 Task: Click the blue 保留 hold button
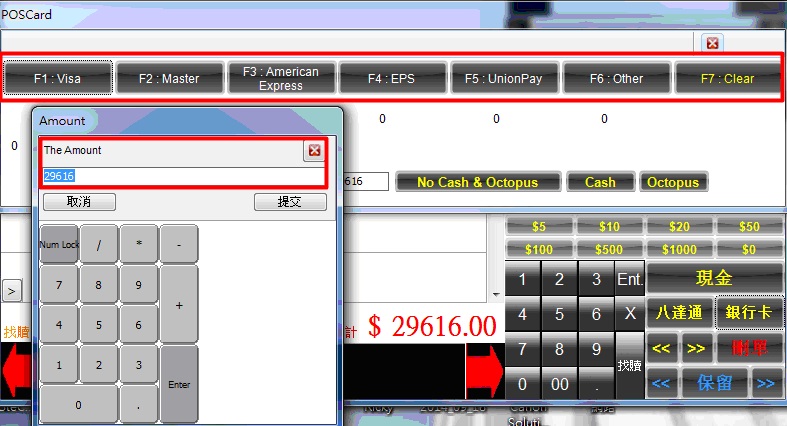pos(715,383)
